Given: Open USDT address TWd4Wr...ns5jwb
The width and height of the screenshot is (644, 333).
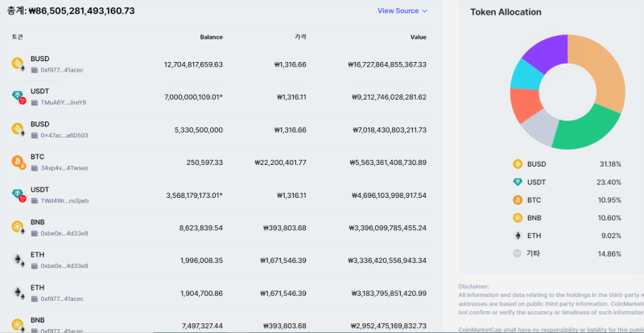Looking at the screenshot, I should coord(64,201).
